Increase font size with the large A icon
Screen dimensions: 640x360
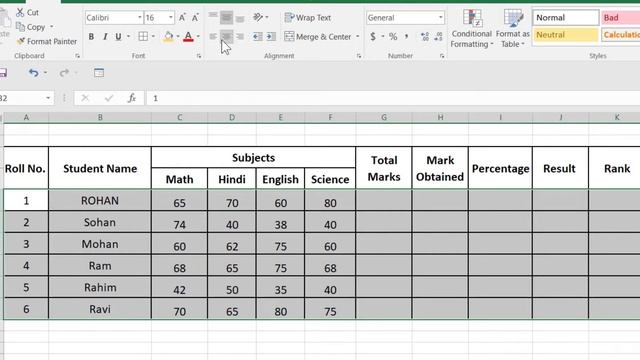182,18
